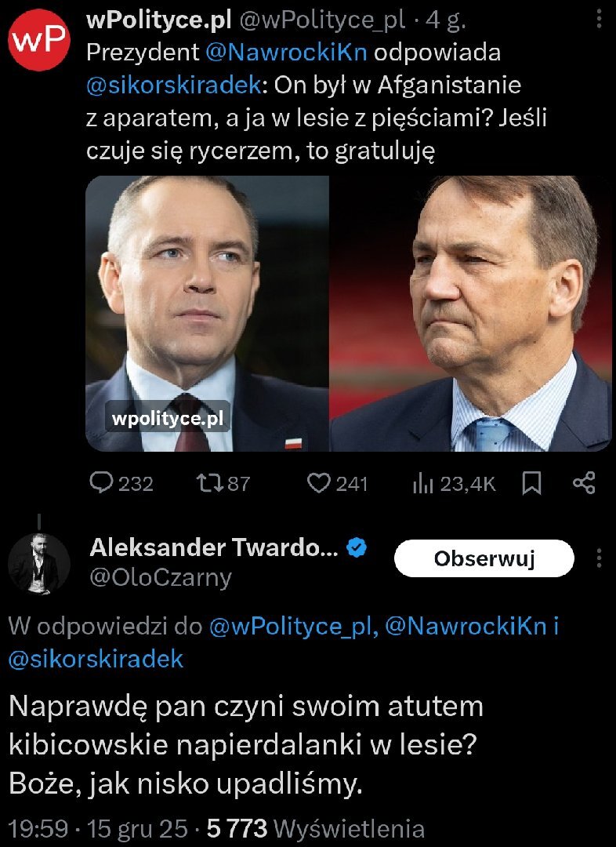Open the @sikorskiradek mention in the post
Viewport: 616px width, 847px height.
point(174,84)
